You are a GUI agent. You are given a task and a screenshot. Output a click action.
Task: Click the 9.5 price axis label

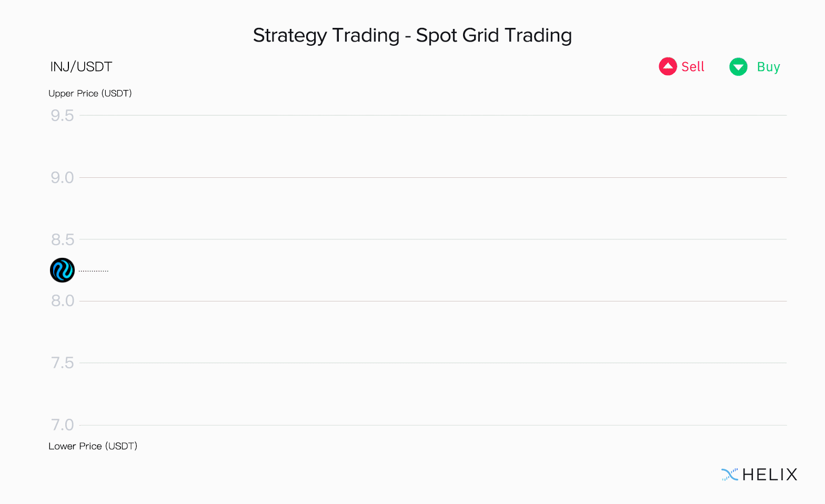62,116
